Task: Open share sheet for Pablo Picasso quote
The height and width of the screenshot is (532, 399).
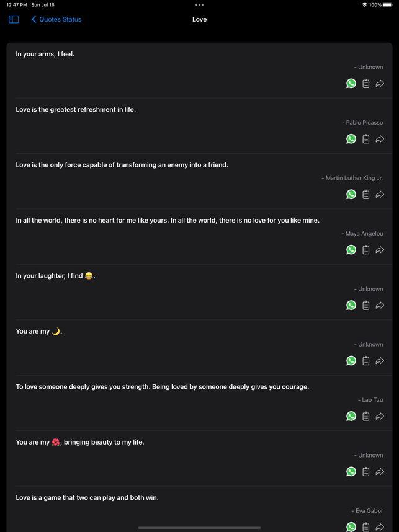Action: click(x=380, y=139)
